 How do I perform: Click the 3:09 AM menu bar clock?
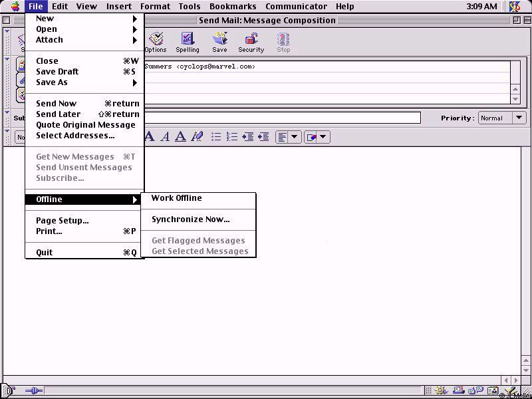coord(481,7)
